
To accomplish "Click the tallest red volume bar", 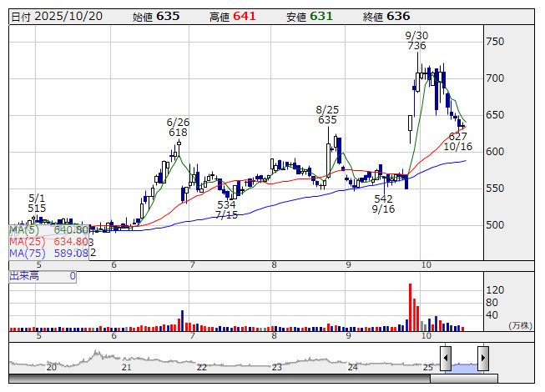I will tap(411, 308).
